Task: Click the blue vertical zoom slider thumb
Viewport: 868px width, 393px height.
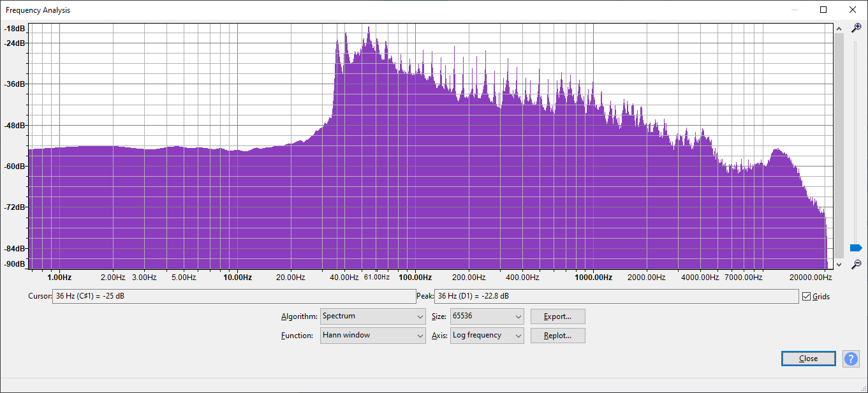Action: tap(856, 248)
